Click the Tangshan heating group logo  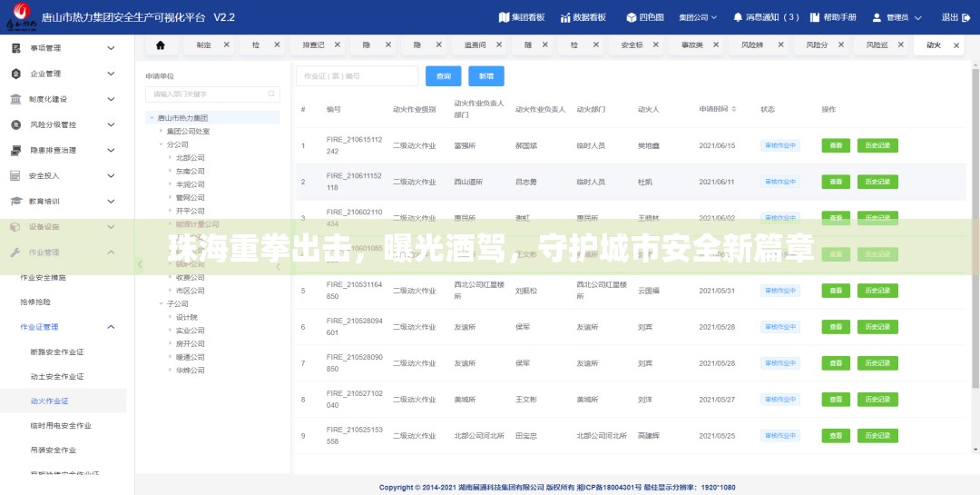(21, 17)
